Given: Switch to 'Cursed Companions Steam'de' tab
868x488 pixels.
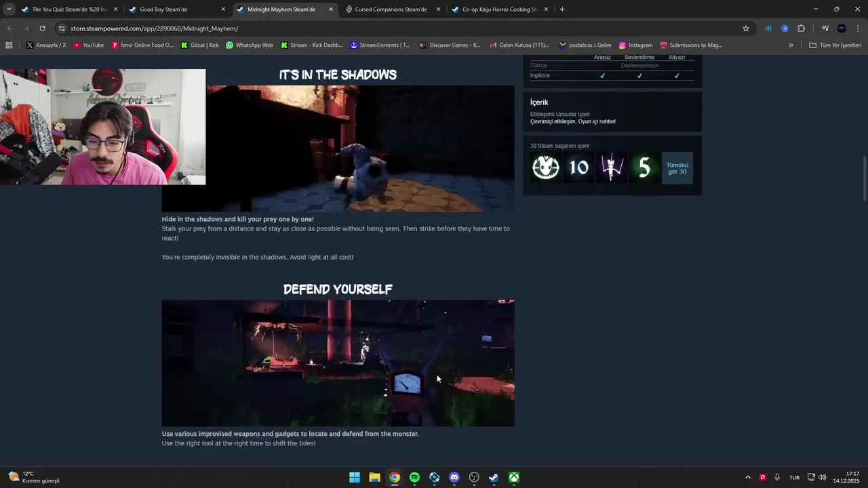Looking at the screenshot, I should point(392,9).
